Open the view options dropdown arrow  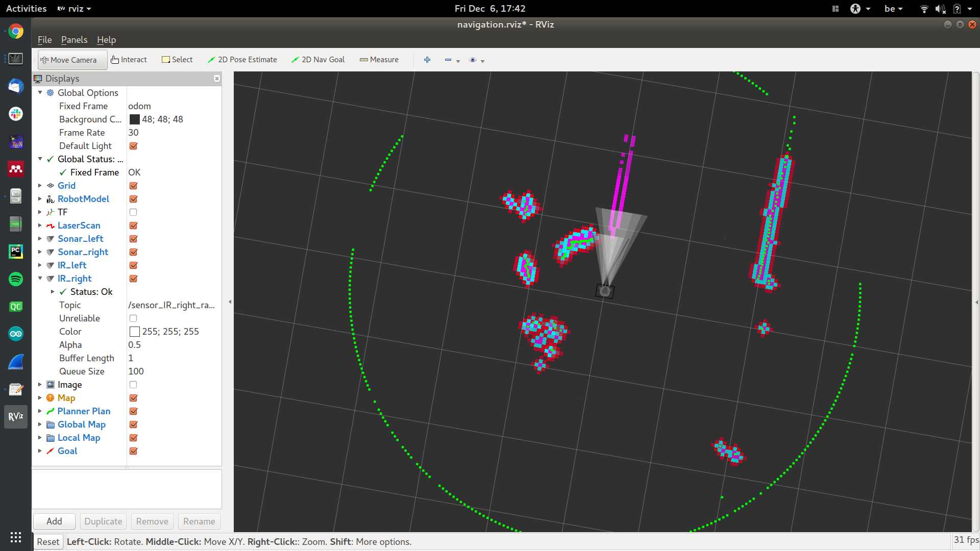[x=482, y=61]
